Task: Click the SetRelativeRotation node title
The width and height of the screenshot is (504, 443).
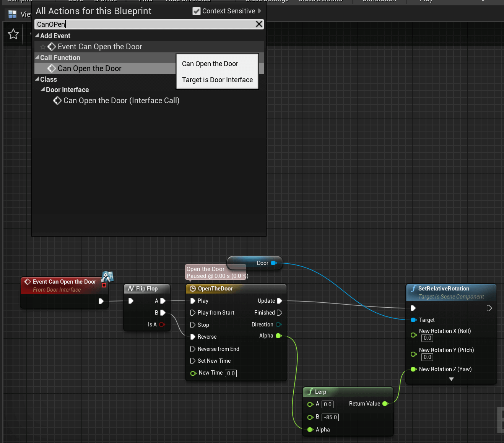Action: pyautogui.click(x=444, y=289)
